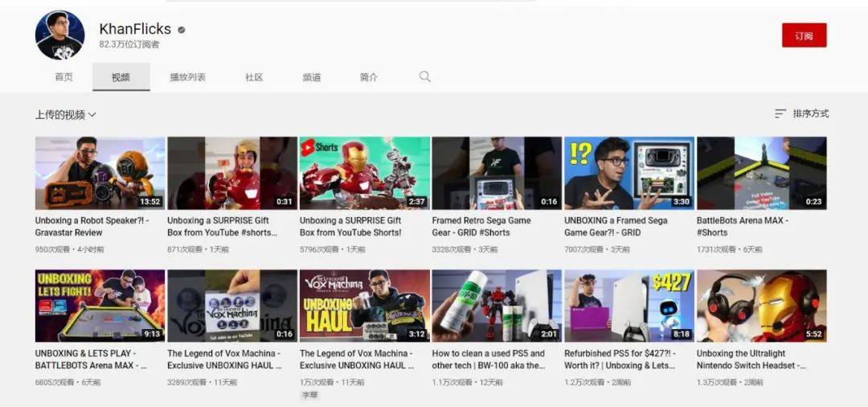Click the '1.2万次观看 • 2周前' metadata
Viewport: 868px width, 407px height.
tap(597, 383)
